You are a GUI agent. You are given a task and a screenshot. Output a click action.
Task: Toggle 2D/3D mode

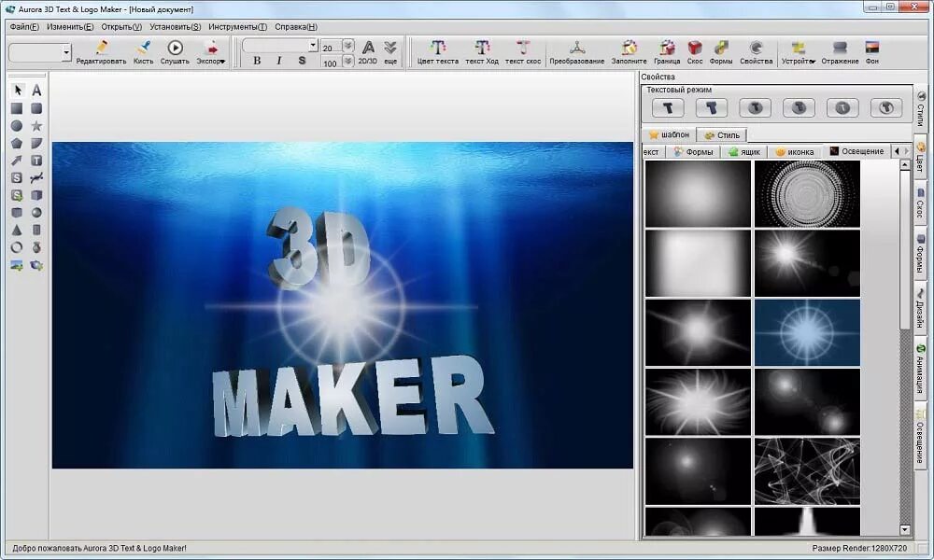point(367,51)
